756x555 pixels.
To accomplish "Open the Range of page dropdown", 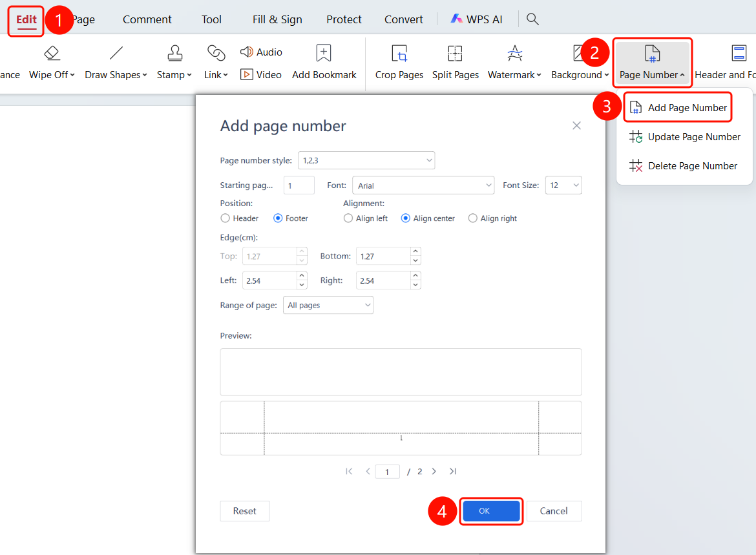I will [328, 305].
